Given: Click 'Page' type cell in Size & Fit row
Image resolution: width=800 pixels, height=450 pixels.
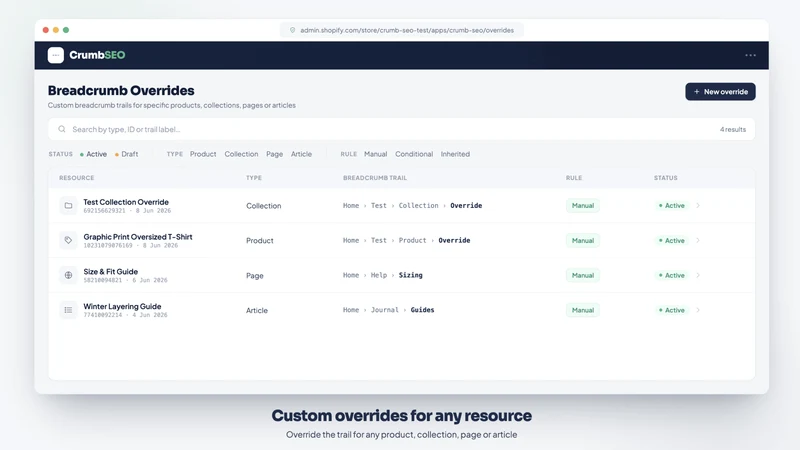Looking at the screenshot, I should [x=255, y=276].
